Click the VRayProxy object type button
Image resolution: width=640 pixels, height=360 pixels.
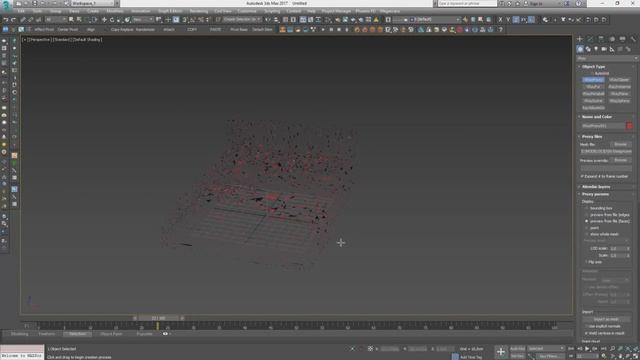click(593, 80)
